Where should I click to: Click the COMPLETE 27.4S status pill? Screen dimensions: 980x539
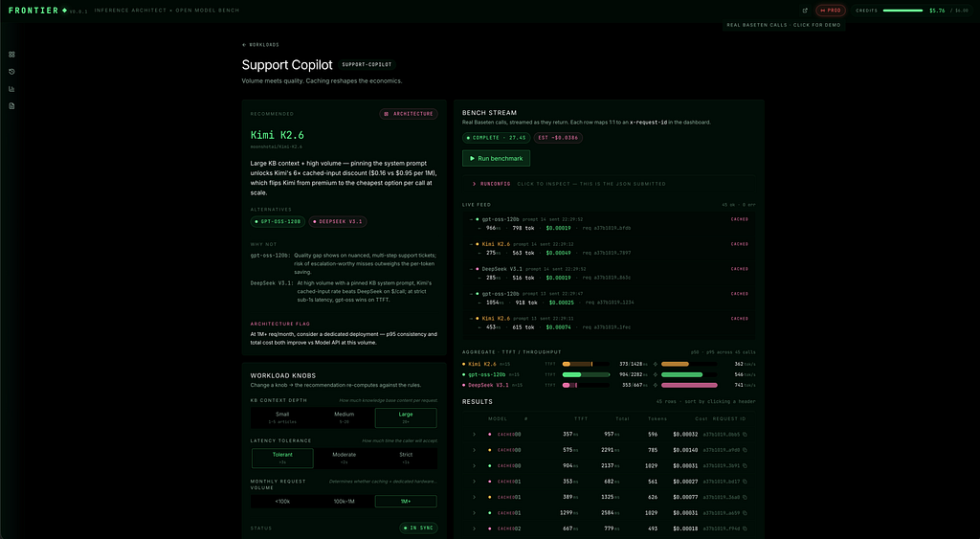497,138
